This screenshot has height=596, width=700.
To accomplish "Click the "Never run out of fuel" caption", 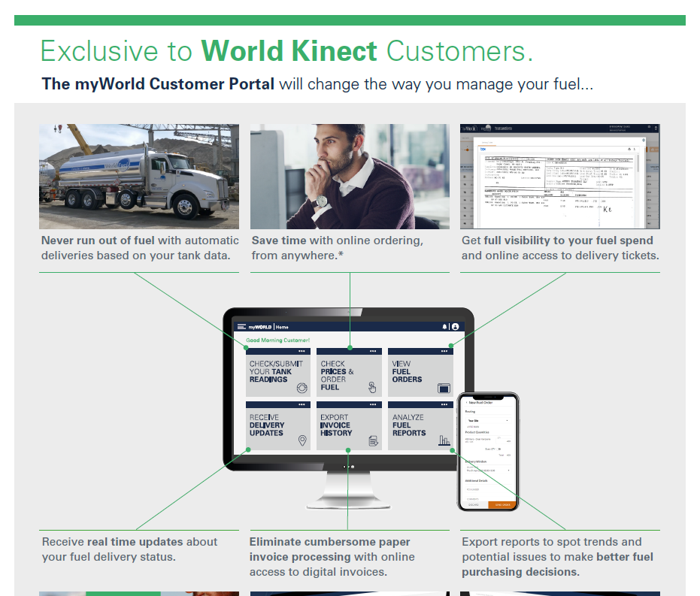I will (140, 248).
